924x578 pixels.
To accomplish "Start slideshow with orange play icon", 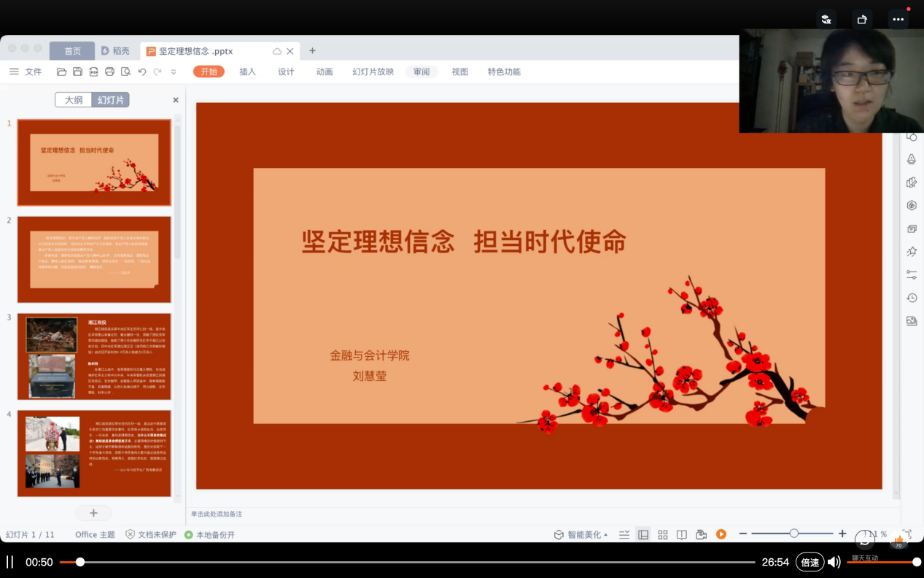I will point(721,534).
